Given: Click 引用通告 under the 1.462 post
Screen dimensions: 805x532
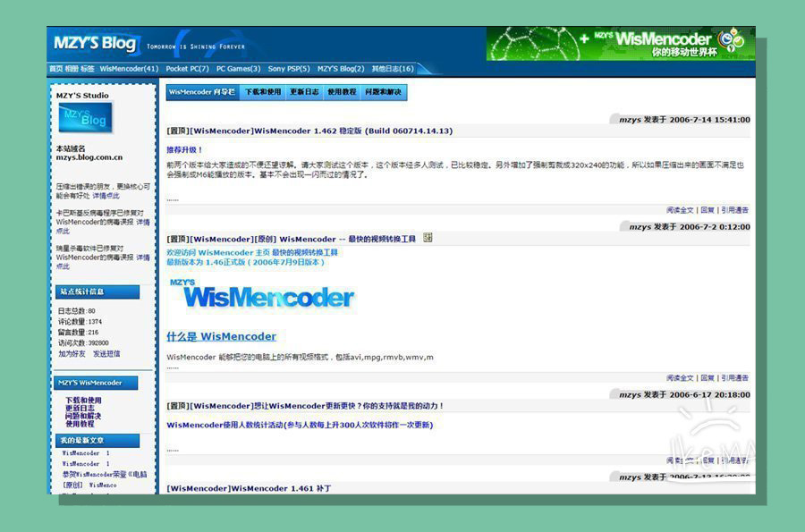Looking at the screenshot, I should 734,210.
